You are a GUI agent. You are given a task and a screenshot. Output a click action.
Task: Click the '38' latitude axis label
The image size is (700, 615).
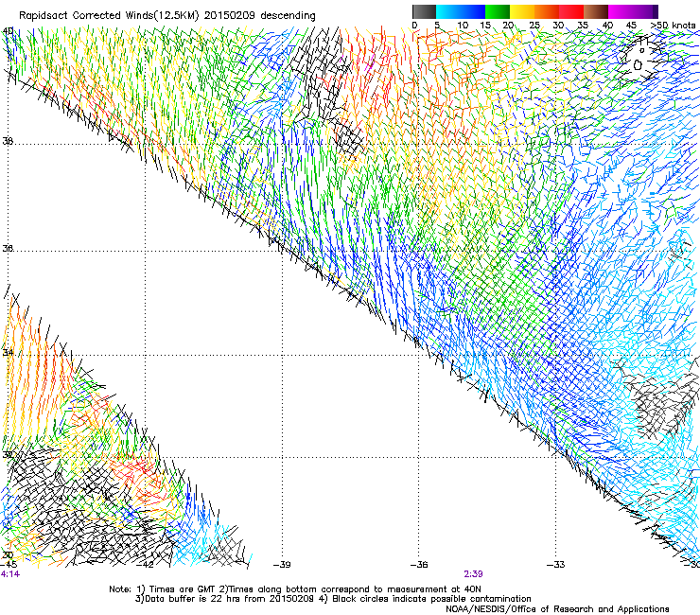pyautogui.click(x=8, y=142)
